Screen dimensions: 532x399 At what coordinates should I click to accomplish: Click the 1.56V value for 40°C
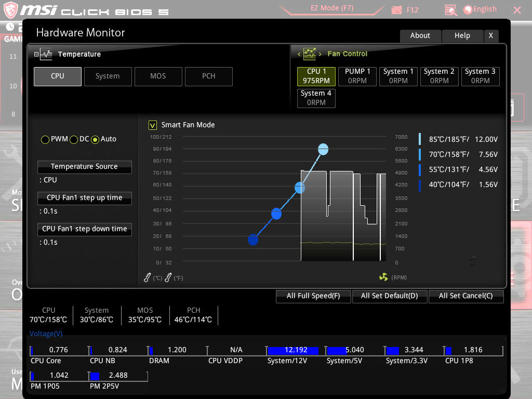[x=488, y=184]
